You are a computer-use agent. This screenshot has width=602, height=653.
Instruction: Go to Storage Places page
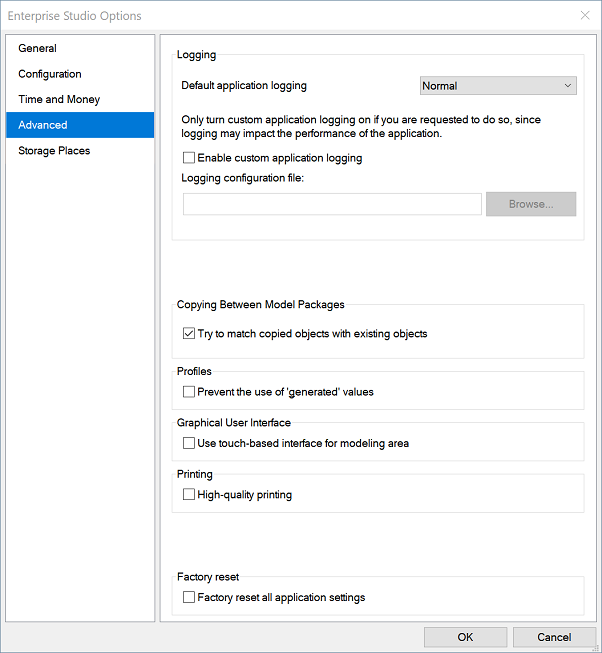tap(80, 151)
